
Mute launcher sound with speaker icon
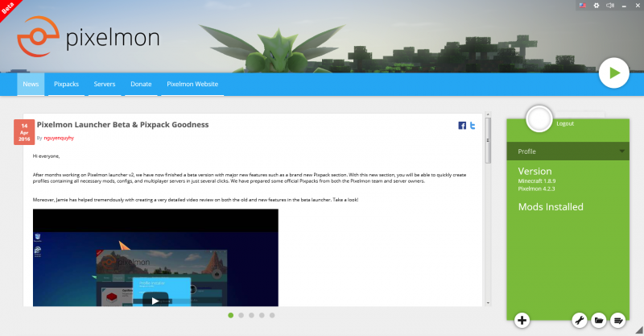[610, 6]
